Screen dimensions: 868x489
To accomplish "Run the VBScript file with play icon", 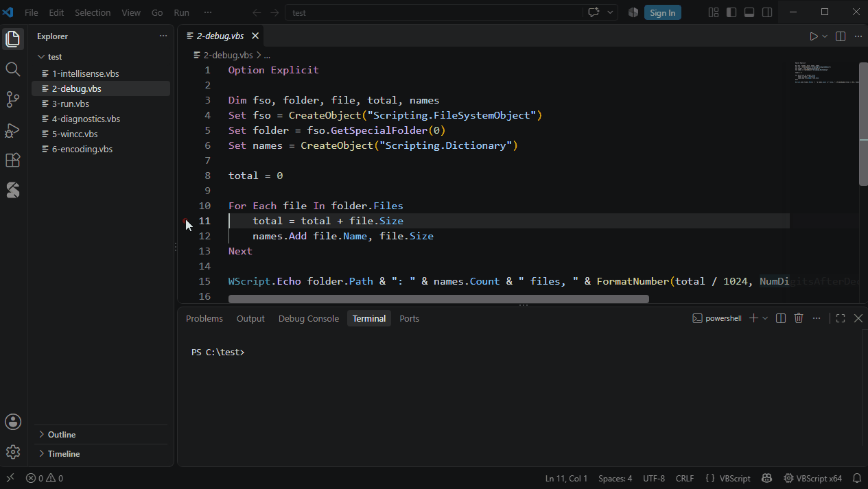I will 814,36.
